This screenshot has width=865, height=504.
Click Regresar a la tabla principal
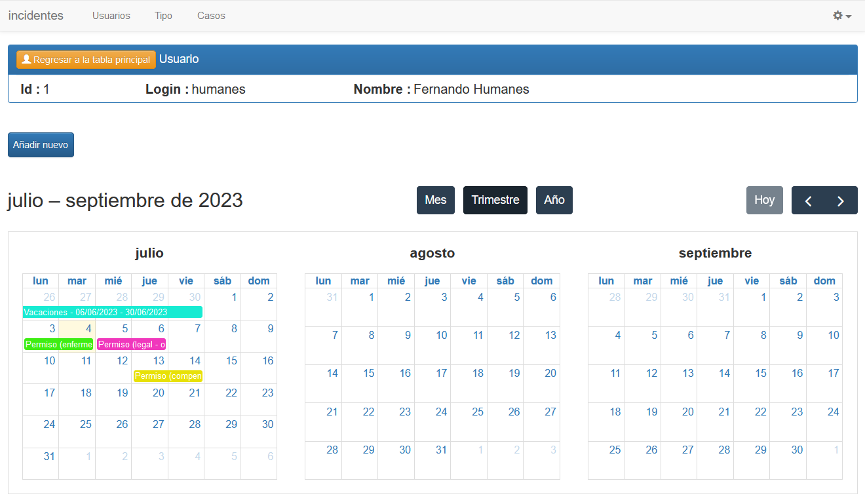(86, 59)
